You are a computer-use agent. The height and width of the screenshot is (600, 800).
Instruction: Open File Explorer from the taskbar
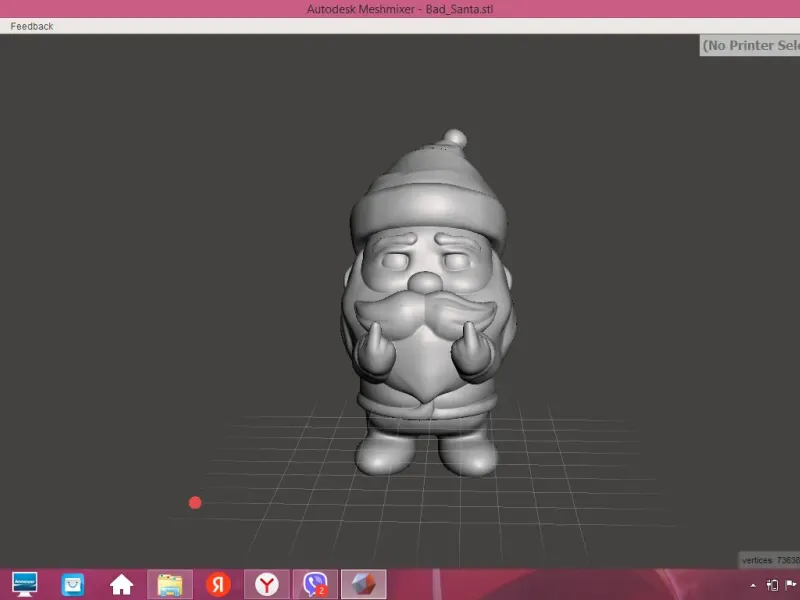click(170, 585)
